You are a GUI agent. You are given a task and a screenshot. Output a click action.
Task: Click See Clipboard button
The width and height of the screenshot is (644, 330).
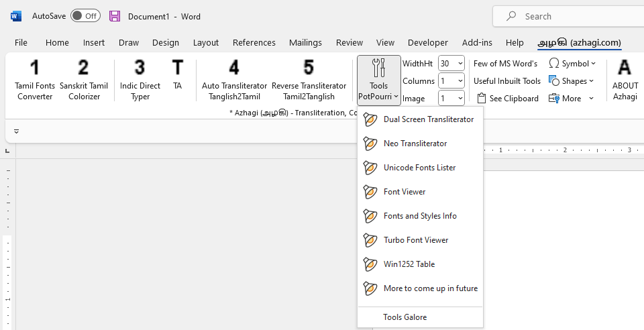coord(508,99)
